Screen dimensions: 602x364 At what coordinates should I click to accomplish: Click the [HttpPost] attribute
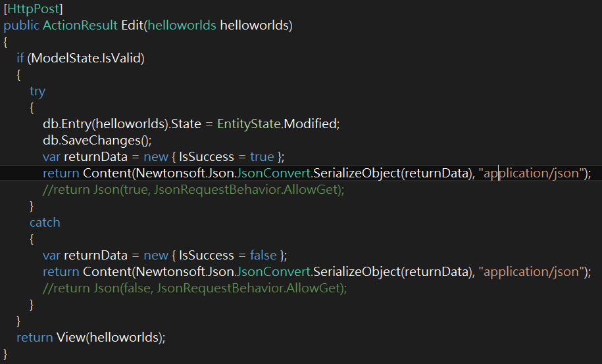click(x=34, y=9)
